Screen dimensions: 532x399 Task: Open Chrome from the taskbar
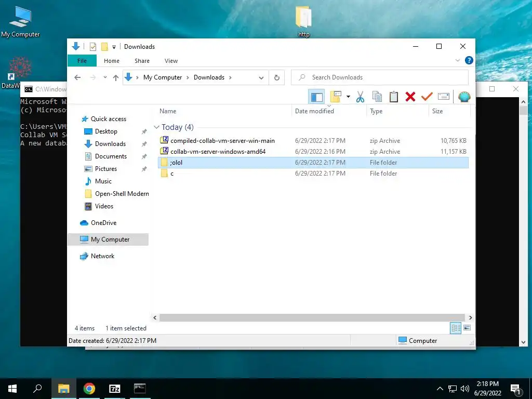click(x=89, y=389)
